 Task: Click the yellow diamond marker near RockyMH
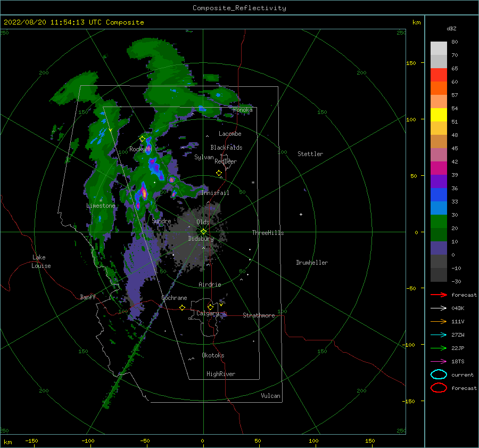point(142,139)
